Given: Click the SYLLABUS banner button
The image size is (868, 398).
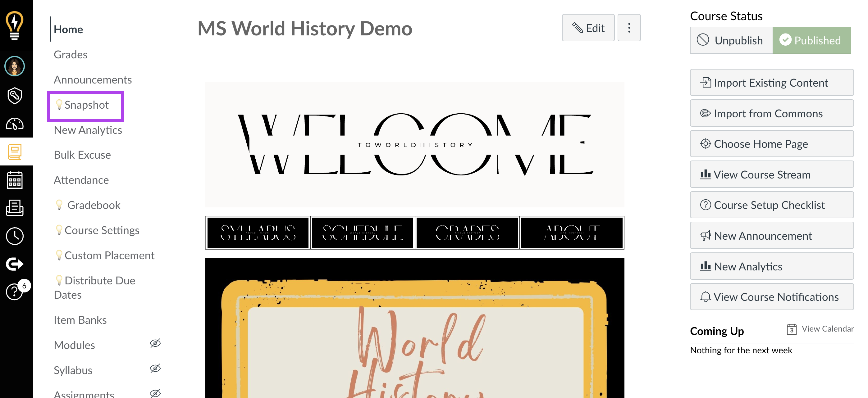Looking at the screenshot, I should click(x=258, y=233).
